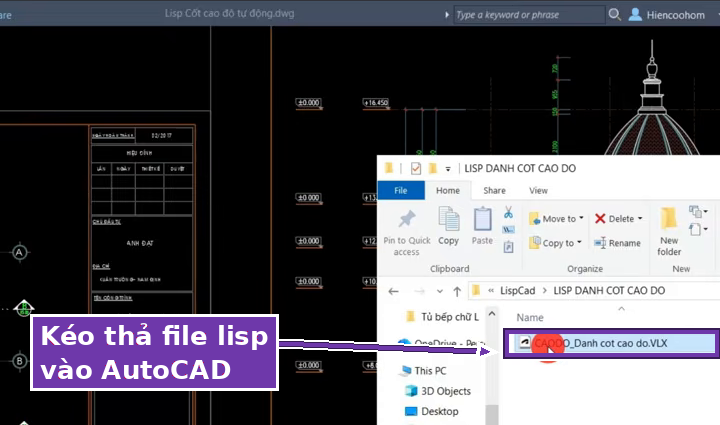Click the Name column header
The image size is (720, 425).
pos(529,318)
